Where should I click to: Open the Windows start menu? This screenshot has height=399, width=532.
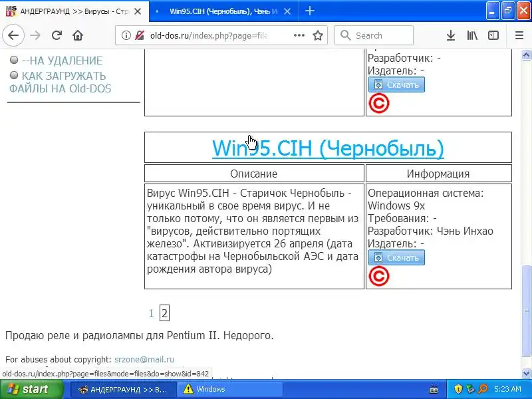tap(31, 389)
